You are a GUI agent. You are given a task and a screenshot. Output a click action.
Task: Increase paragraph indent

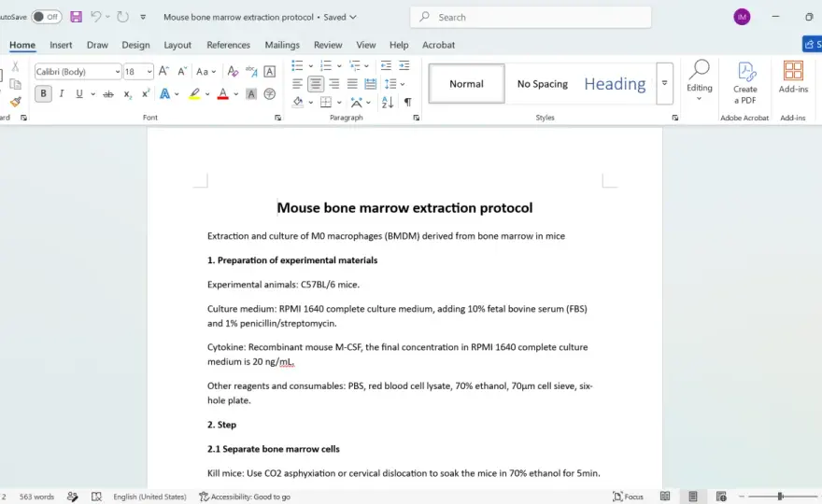pyautogui.click(x=404, y=65)
